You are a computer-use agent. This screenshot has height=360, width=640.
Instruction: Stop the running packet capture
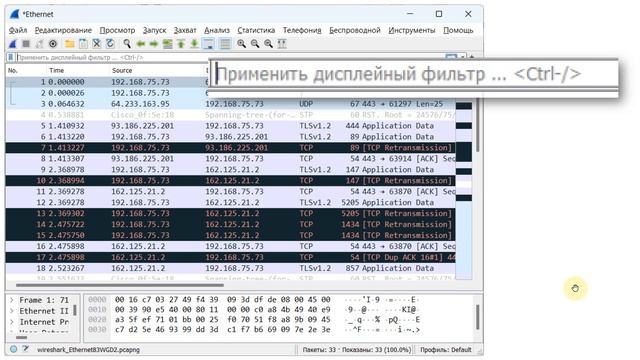[26, 44]
